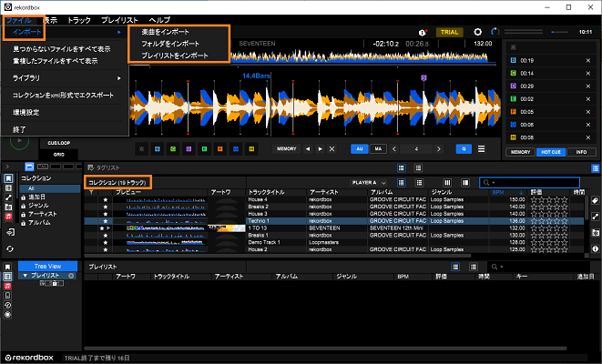Delete hot cue C at 00:14
This screenshot has height=364, width=602.
coord(588,74)
